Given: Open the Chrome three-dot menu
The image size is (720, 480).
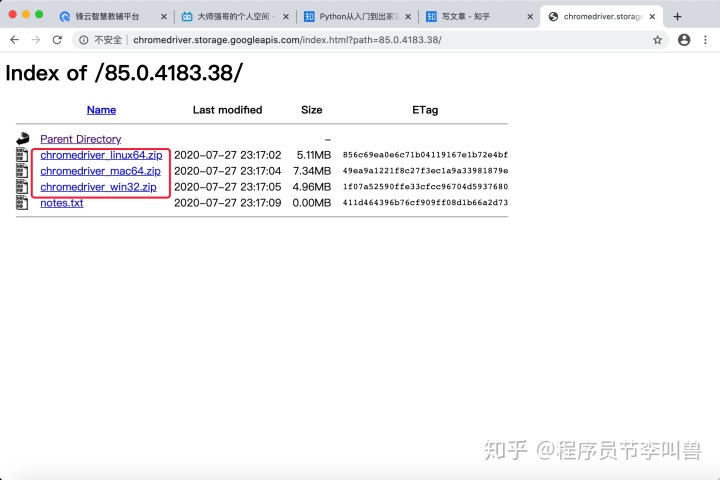Looking at the screenshot, I should (x=705, y=40).
